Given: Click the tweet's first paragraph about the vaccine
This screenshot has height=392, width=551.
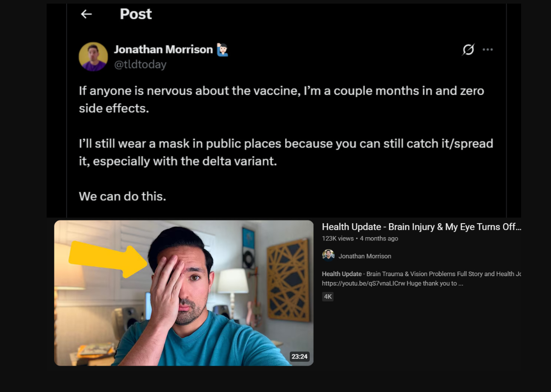Looking at the screenshot, I should pos(282,100).
